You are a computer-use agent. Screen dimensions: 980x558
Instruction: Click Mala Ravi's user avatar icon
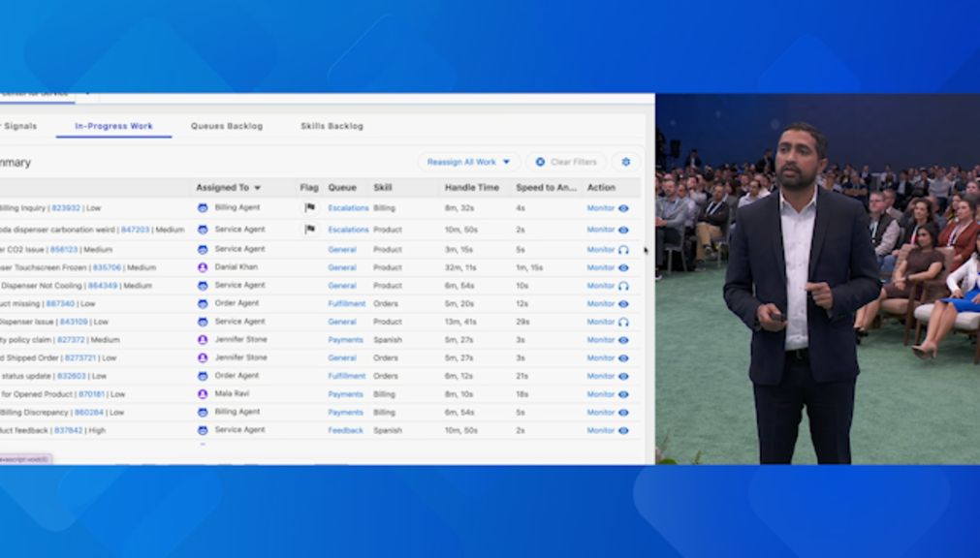[x=203, y=394]
